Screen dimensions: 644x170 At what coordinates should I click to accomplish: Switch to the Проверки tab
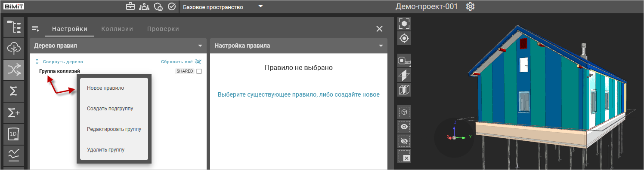pos(163,29)
